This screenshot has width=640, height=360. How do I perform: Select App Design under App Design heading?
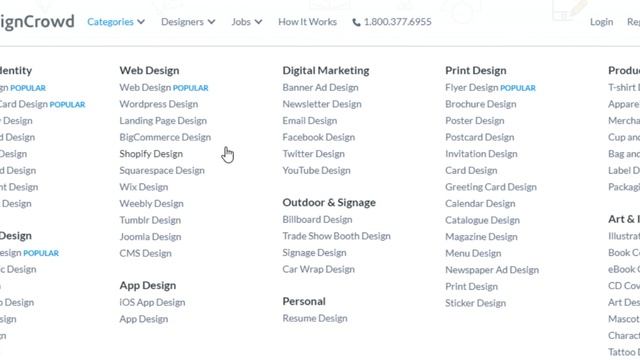pos(144,319)
